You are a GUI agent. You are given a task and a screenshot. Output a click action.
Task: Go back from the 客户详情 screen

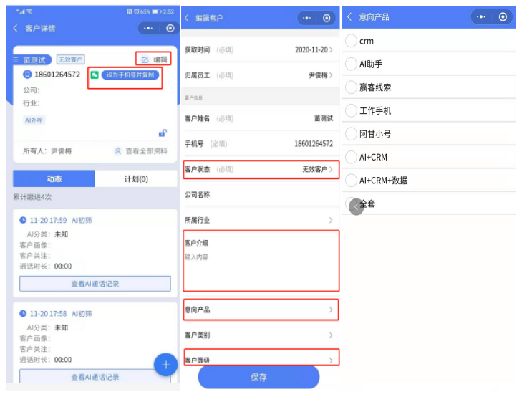[x=15, y=28]
